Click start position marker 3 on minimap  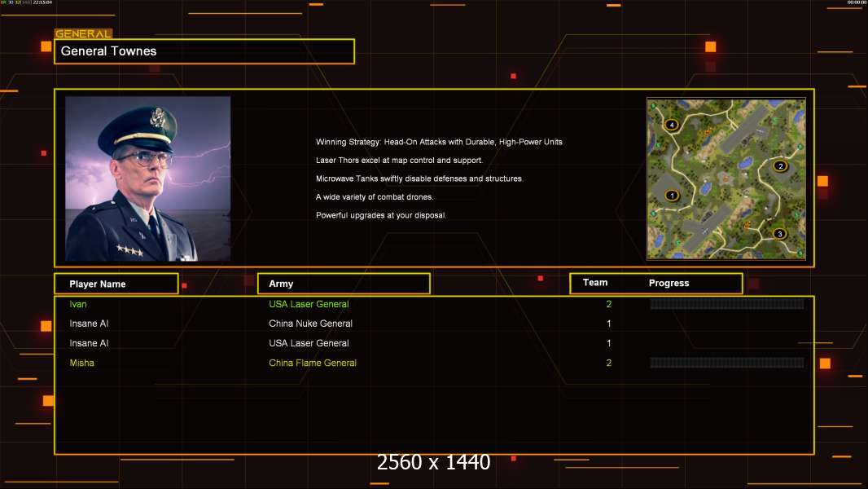(780, 234)
